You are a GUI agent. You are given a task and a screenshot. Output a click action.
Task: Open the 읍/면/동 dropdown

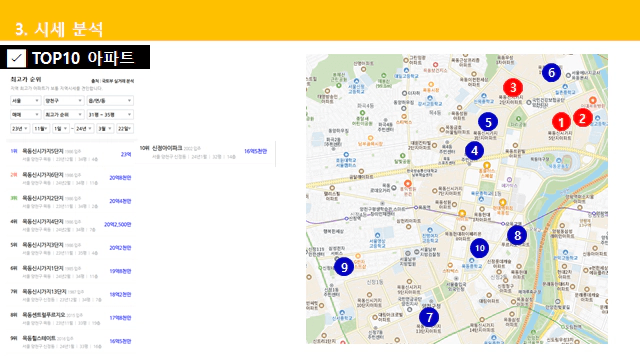pyautogui.click(x=110, y=100)
